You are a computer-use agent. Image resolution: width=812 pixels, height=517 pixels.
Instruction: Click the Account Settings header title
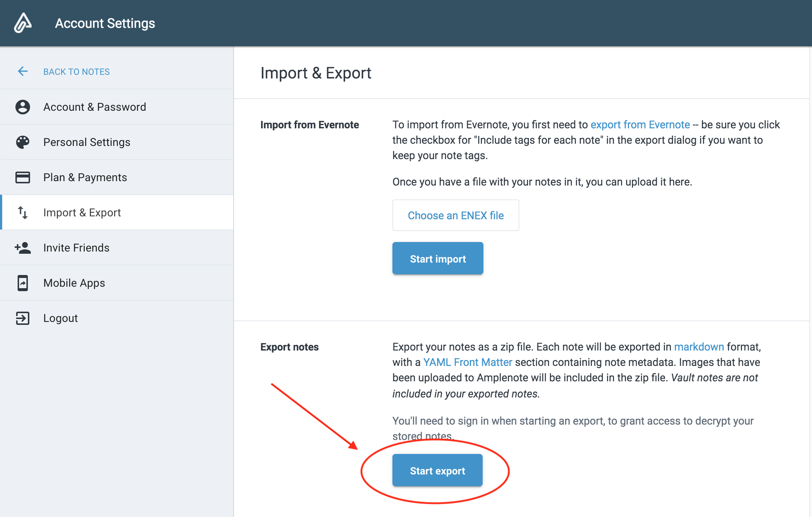coord(105,23)
